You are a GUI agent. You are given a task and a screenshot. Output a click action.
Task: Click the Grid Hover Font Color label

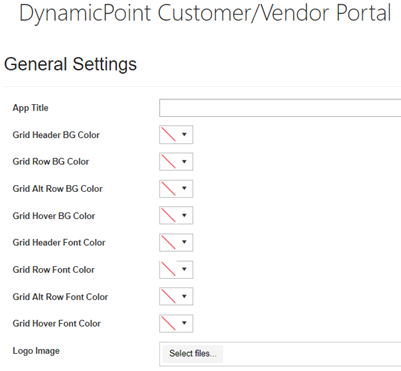[56, 323]
